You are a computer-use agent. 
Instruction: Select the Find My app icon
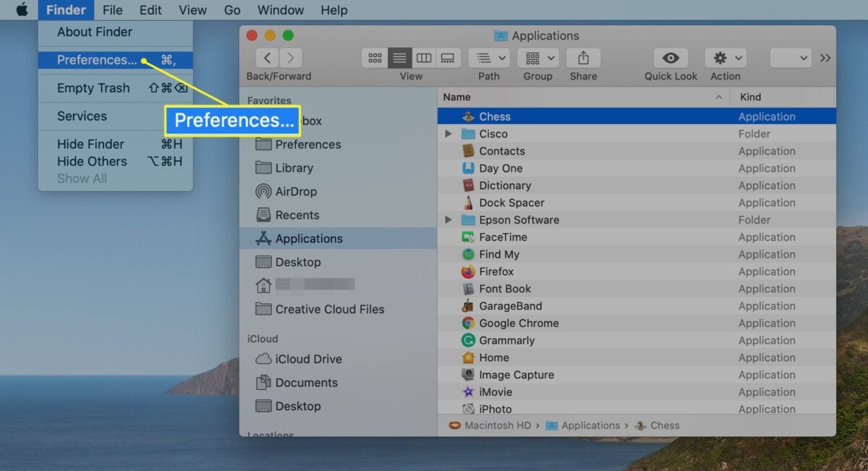(468, 255)
